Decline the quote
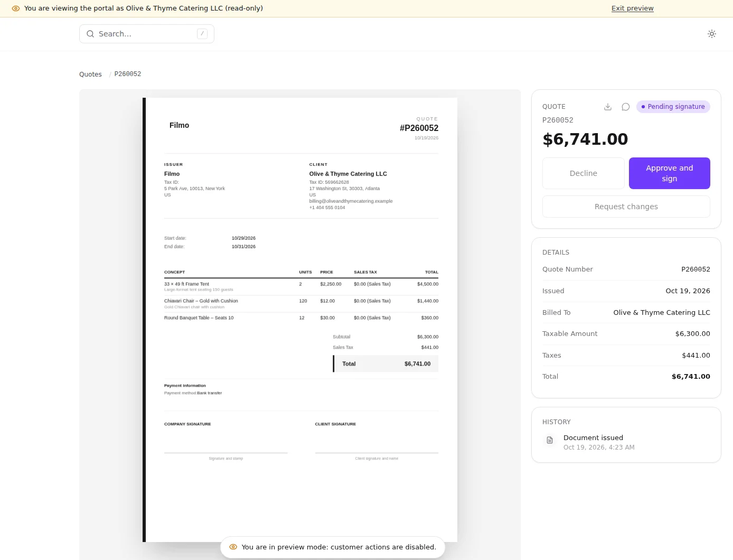Screen dimensions: 733x560 [584, 173]
